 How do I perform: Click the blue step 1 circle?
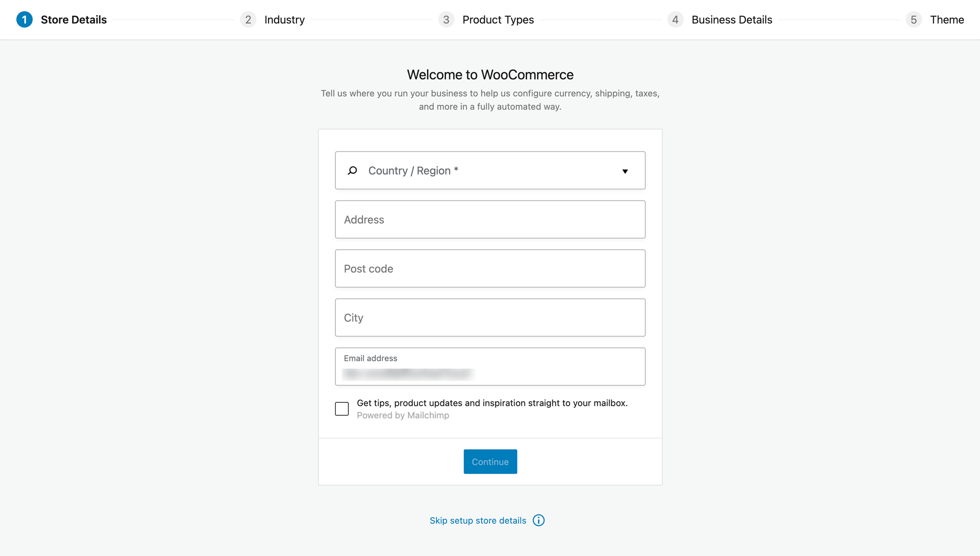(24, 20)
